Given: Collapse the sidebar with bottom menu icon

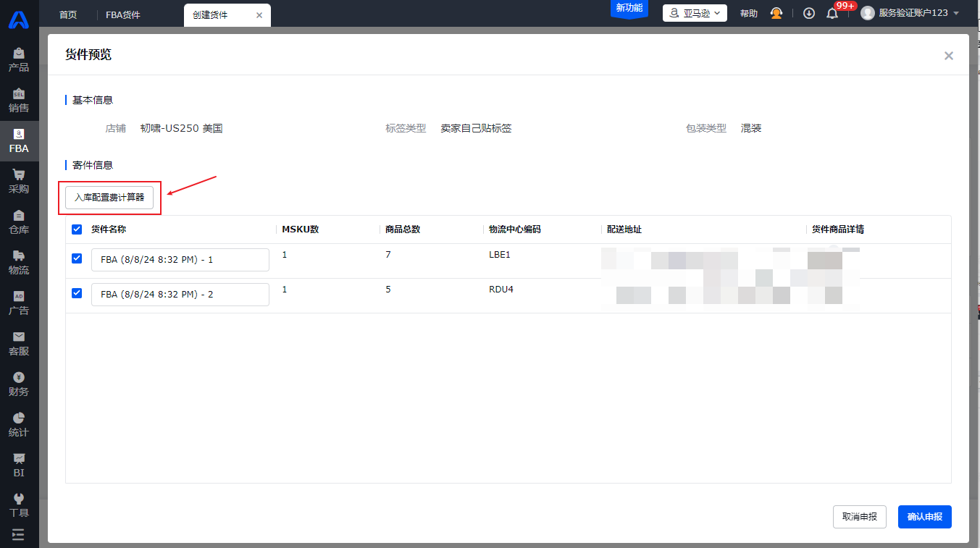Looking at the screenshot, I should pos(18,535).
